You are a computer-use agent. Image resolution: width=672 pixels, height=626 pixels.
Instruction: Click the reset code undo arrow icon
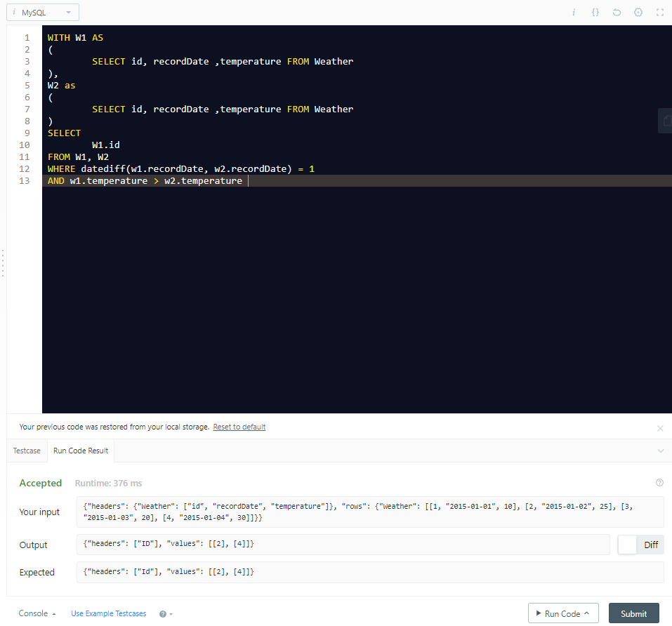point(617,13)
